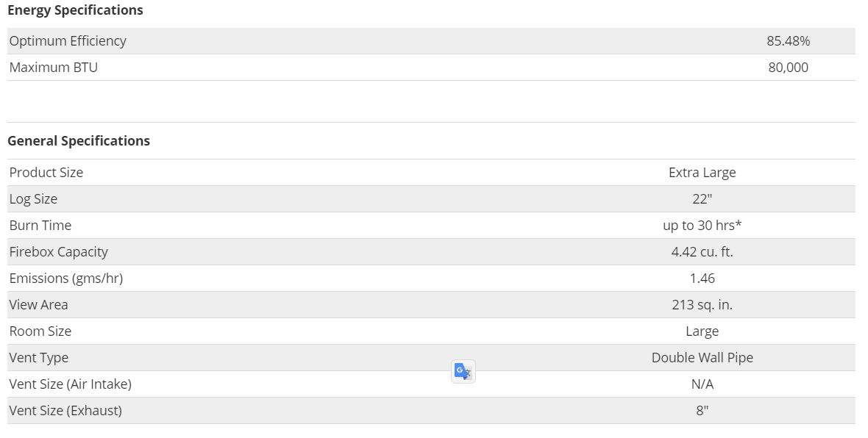Click the Google Translate floating icon
The height and width of the screenshot is (438, 868).
pos(463,372)
